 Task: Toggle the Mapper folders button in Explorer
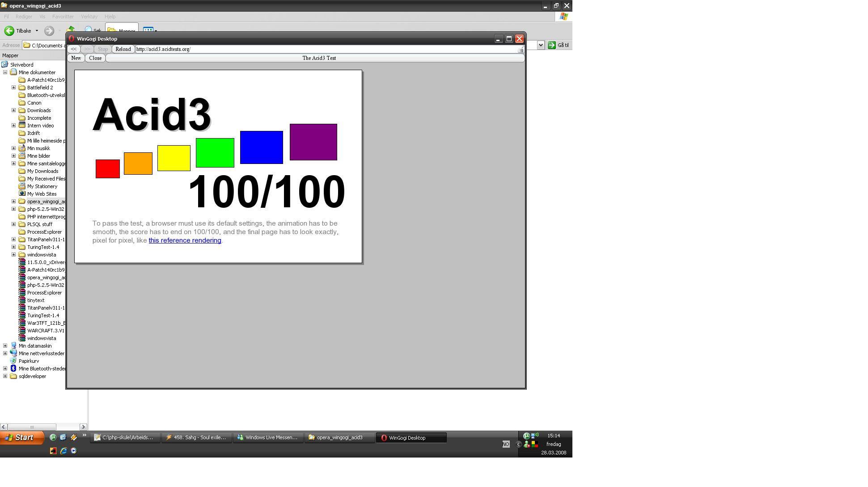[x=122, y=30]
